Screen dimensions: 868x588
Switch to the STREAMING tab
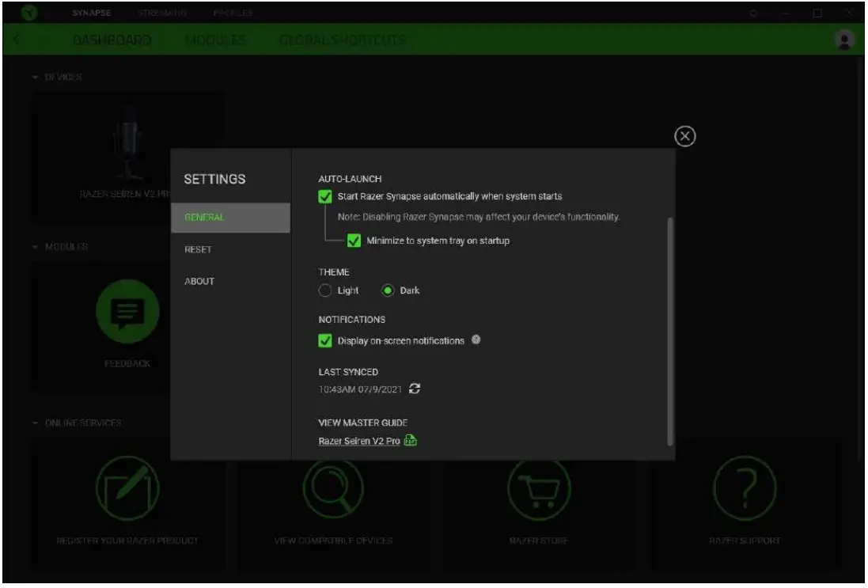pos(164,13)
